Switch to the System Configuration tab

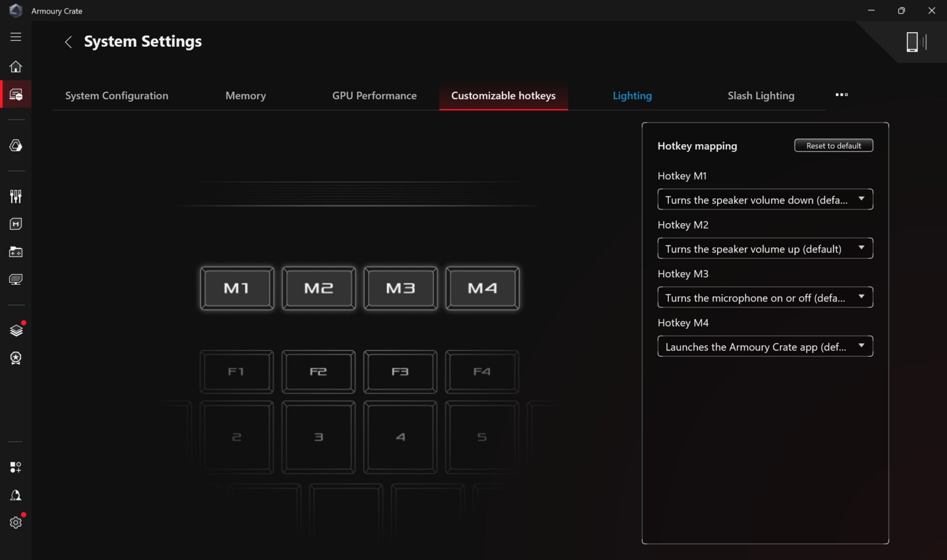(x=117, y=95)
